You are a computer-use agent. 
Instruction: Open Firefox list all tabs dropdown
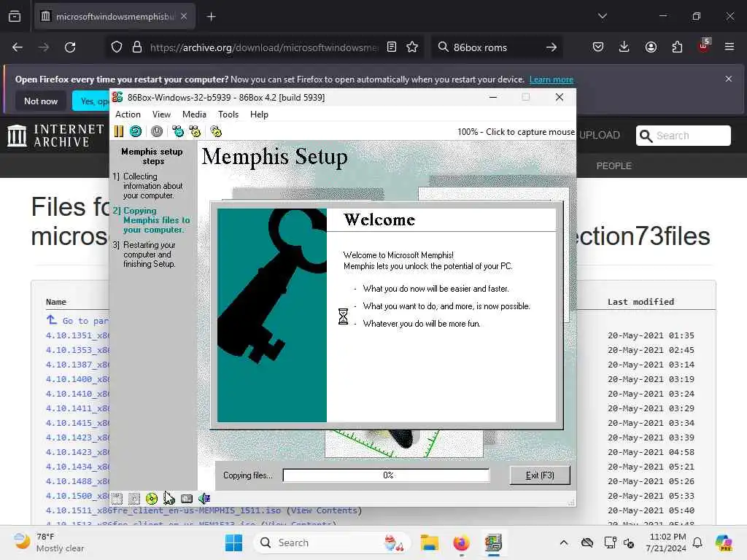(602, 16)
